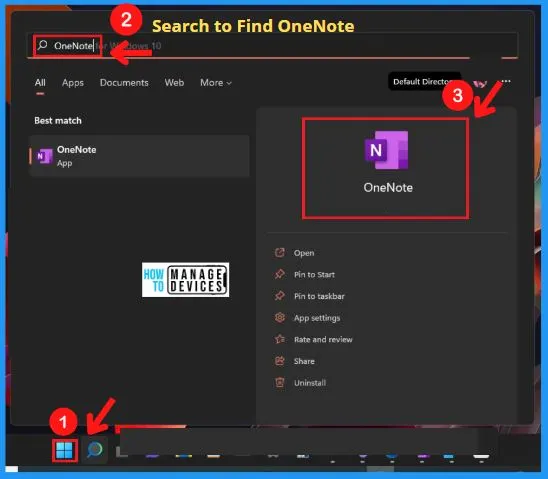This screenshot has width=548, height=479.
Task: Click the colorful icon next to Default Directory
Action: tap(480, 83)
